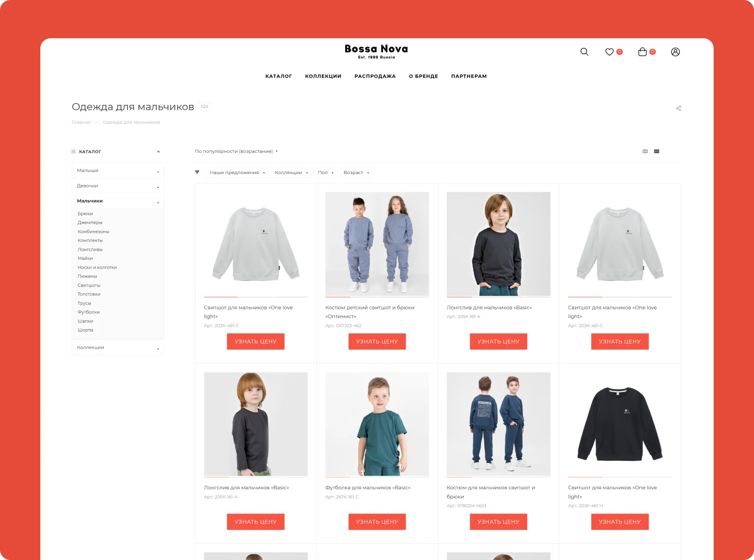Select Футболки in the sidebar category list
The height and width of the screenshot is (560, 754).
(88, 312)
